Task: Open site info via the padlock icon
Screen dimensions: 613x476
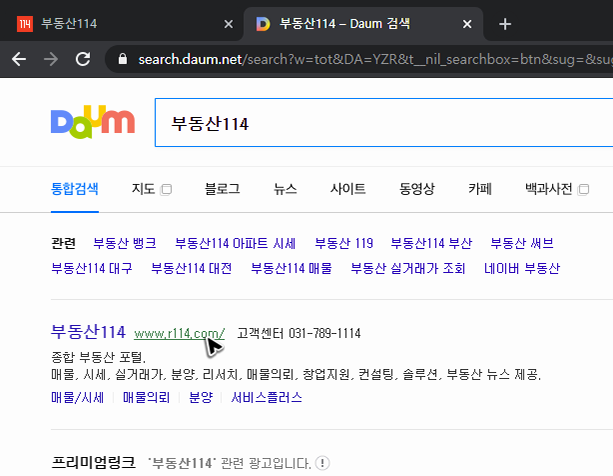Action: pos(123,59)
